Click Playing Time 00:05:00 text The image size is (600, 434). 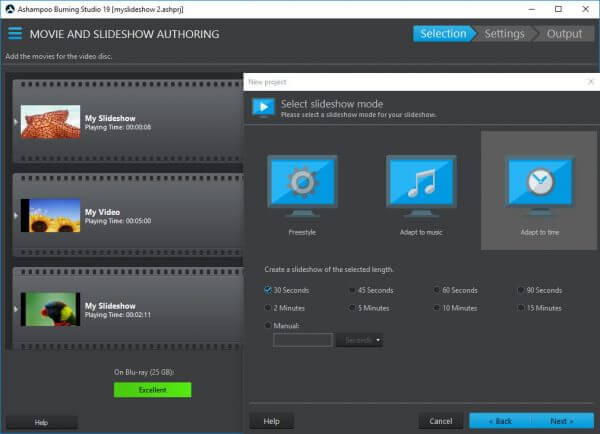[118, 221]
